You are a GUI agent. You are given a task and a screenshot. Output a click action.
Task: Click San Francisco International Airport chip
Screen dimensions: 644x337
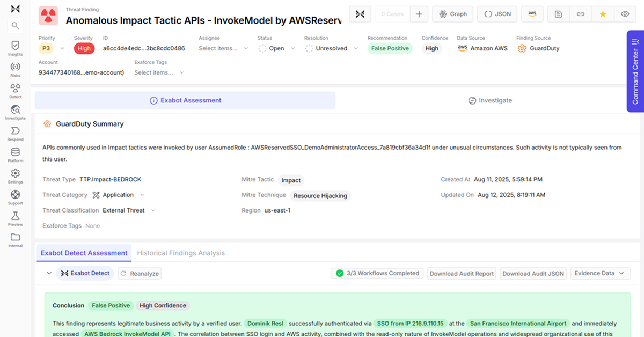(518, 324)
